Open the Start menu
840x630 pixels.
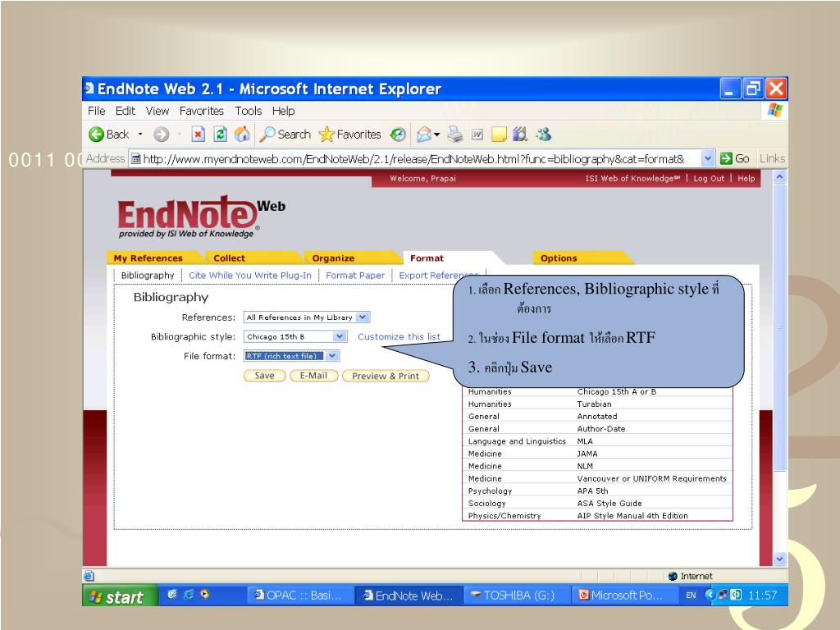point(120,596)
